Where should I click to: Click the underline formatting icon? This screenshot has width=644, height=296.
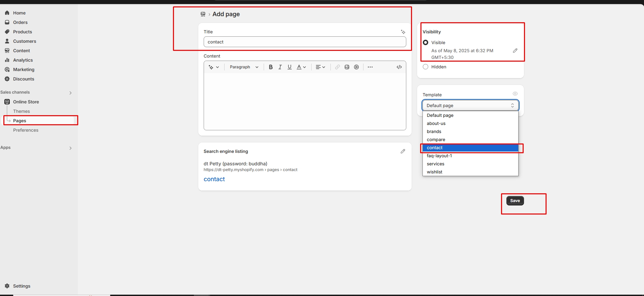pyautogui.click(x=289, y=67)
